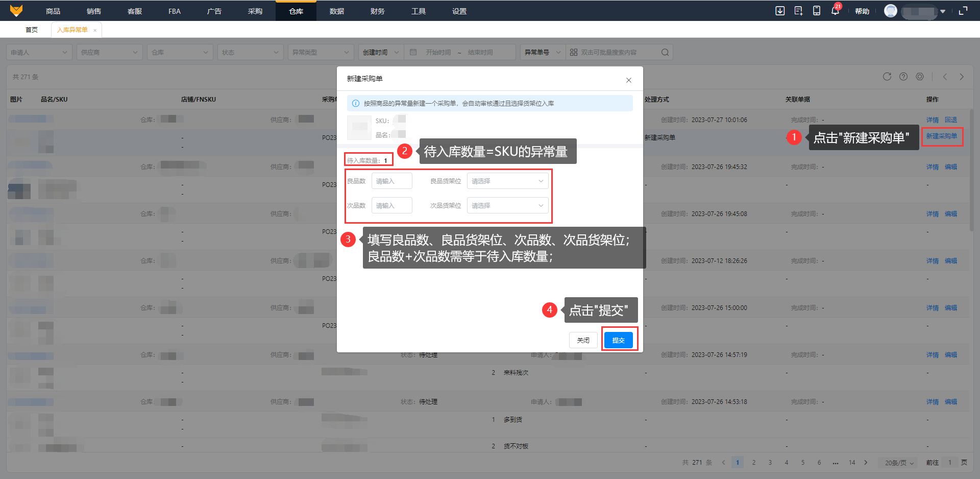Toggle fullscreen mode icon at top right
The width and height of the screenshot is (980, 479).
point(963,11)
